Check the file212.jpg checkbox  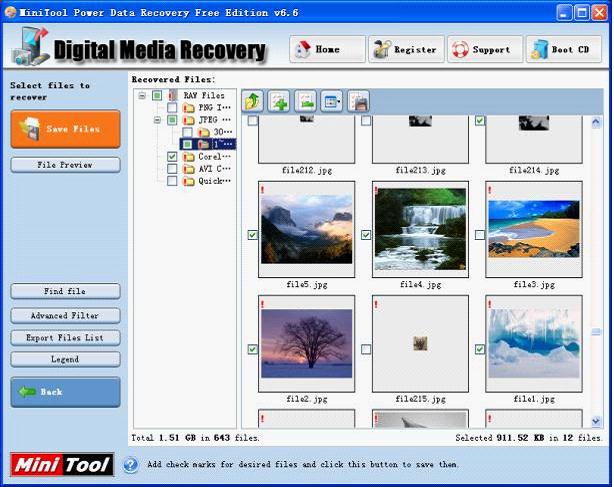pos(253,121)
